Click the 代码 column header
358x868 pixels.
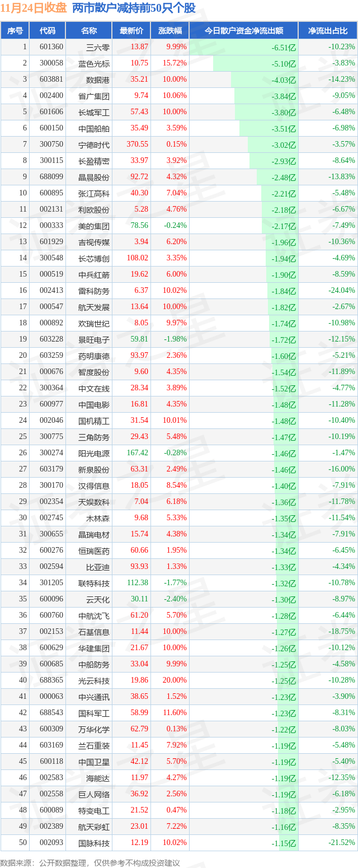(x=48, y=31)
